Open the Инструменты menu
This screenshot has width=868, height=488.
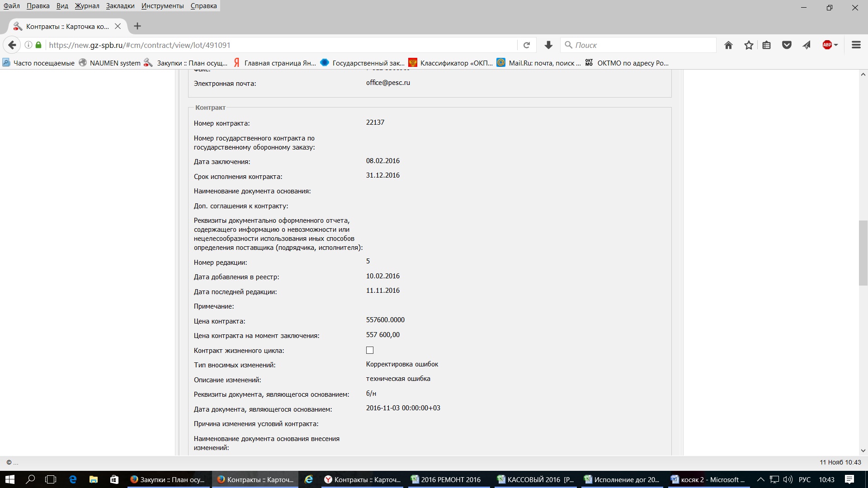point(162,6)
